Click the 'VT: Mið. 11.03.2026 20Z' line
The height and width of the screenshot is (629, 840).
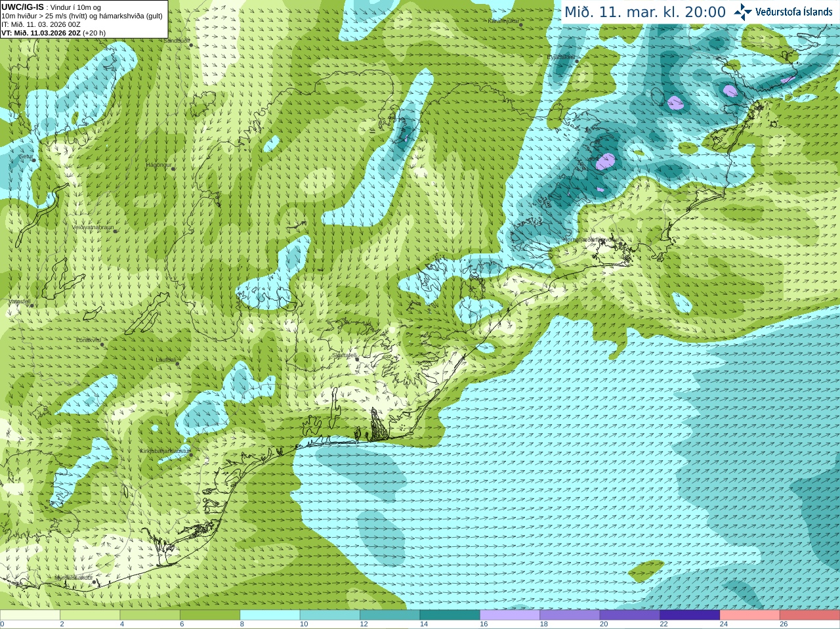pos(53,33)
